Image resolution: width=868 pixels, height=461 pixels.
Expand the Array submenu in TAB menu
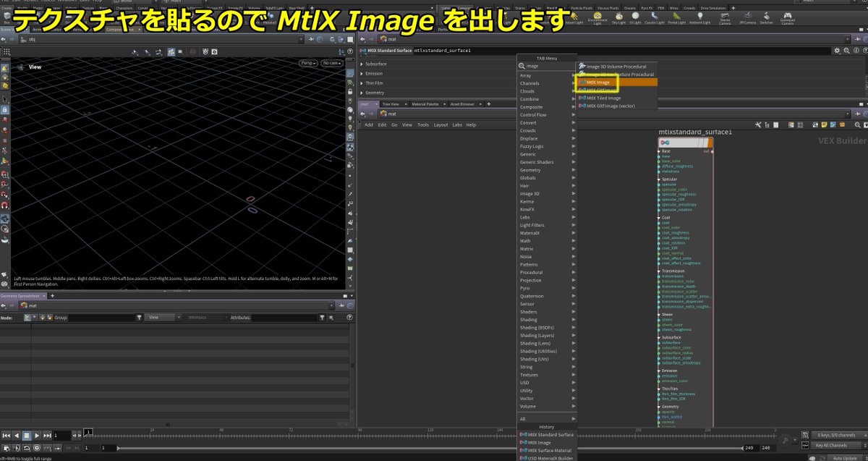[x=548, y=75]
